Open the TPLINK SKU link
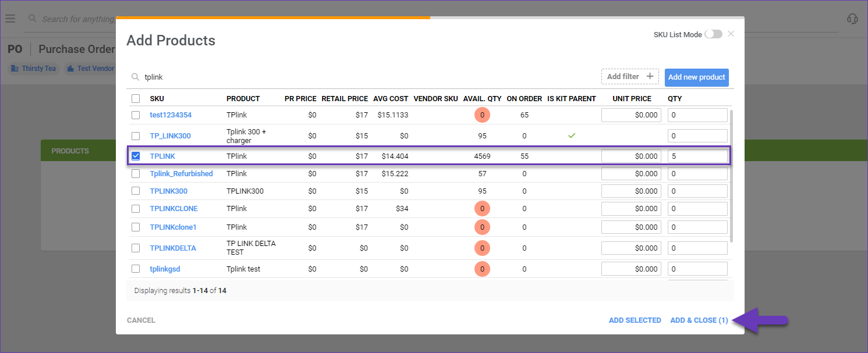The width and height of the screenshot is (868, 353). pyautogui.click(x=162, y=156)
